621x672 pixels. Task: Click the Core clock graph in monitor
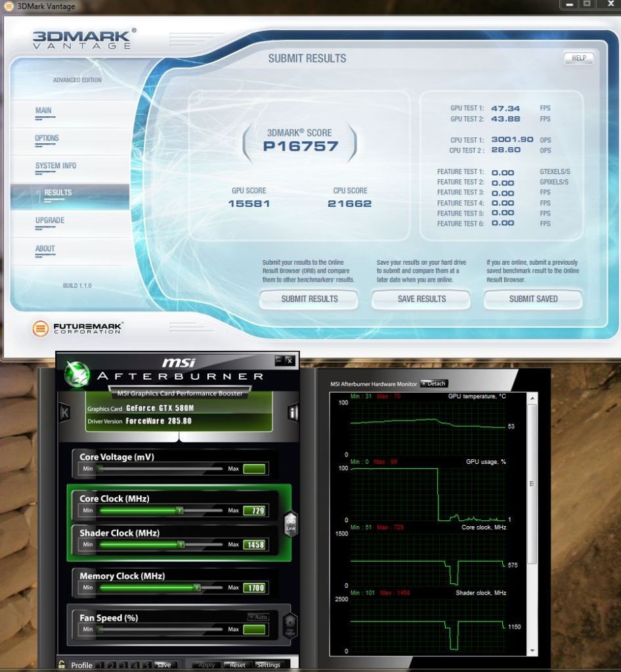tap(428, 560)
